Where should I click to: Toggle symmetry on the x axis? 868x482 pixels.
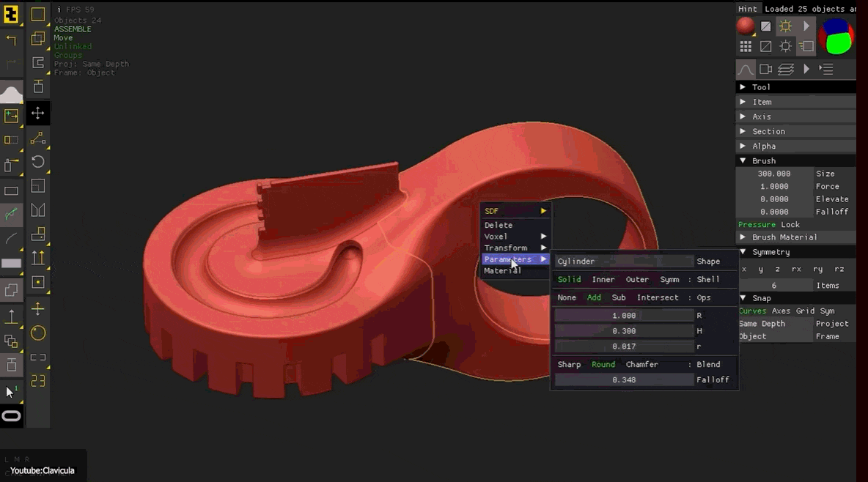click(744, 269)
